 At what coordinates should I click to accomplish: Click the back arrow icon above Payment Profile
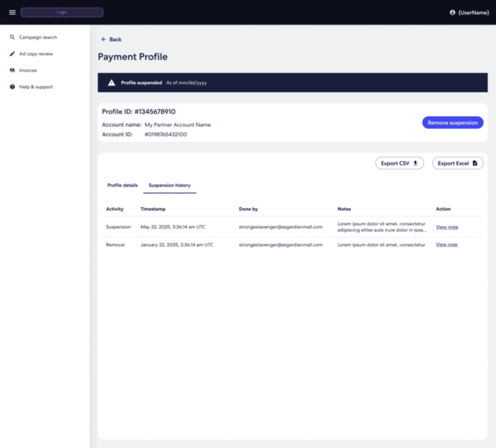[103, 39]
